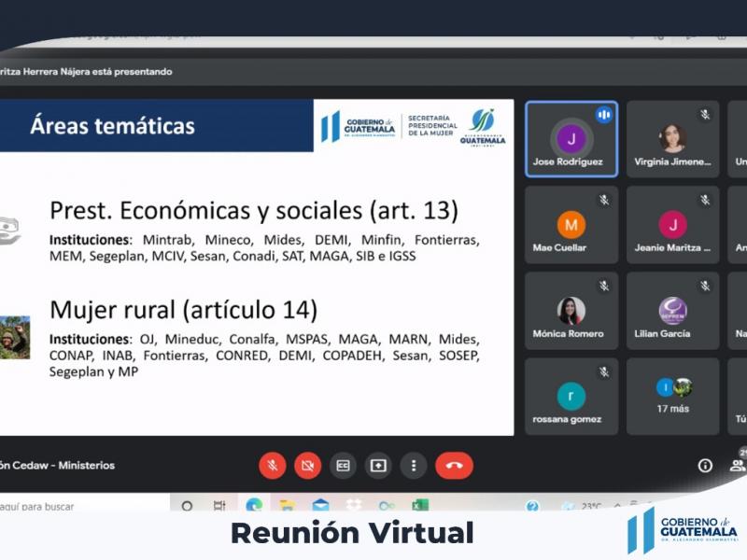Click Virginia Jimenez's video tile
Viewport: 747px width, 560px height.
coord(672,139)
